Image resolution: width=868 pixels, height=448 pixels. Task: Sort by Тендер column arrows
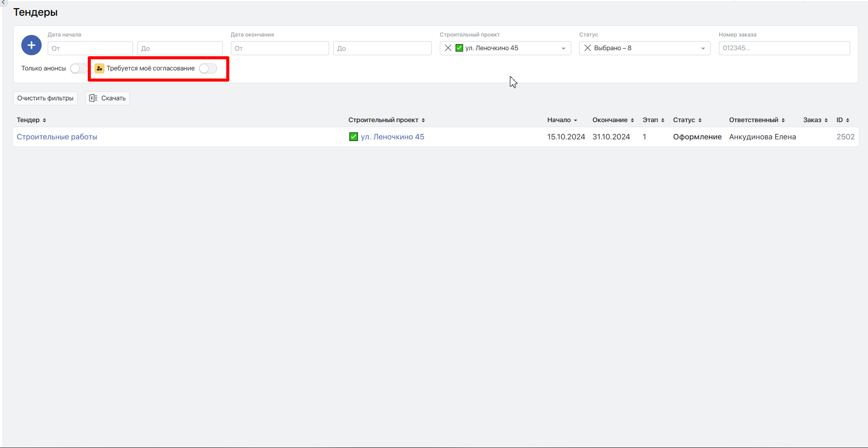[x=44, y=121]
